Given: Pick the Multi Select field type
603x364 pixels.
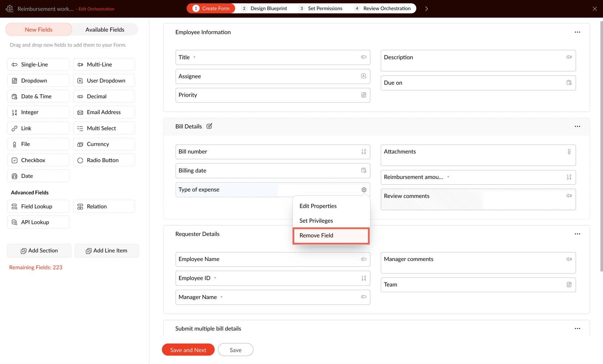Looking at the screenshot, I should 104,128.
